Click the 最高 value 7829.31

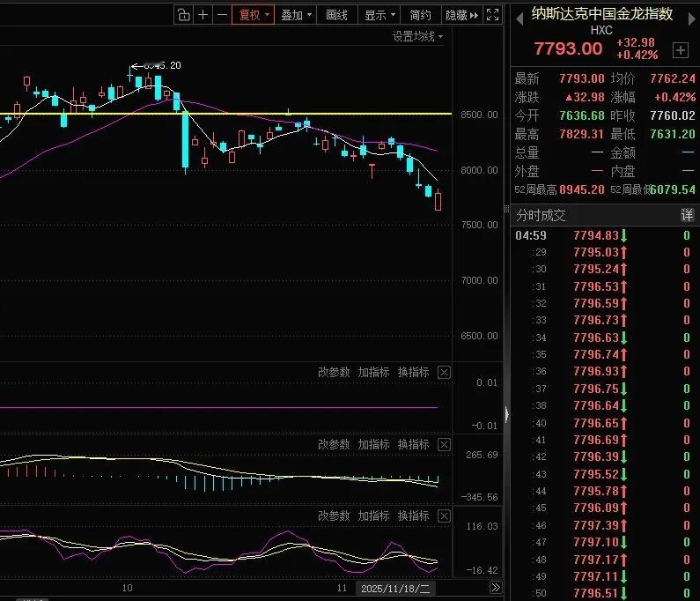click(x=582, y=134)
